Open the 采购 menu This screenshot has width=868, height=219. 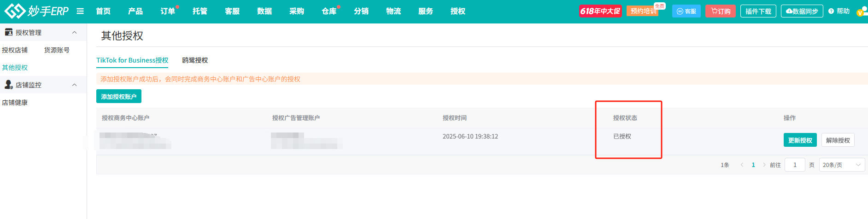tap(297, 11)
